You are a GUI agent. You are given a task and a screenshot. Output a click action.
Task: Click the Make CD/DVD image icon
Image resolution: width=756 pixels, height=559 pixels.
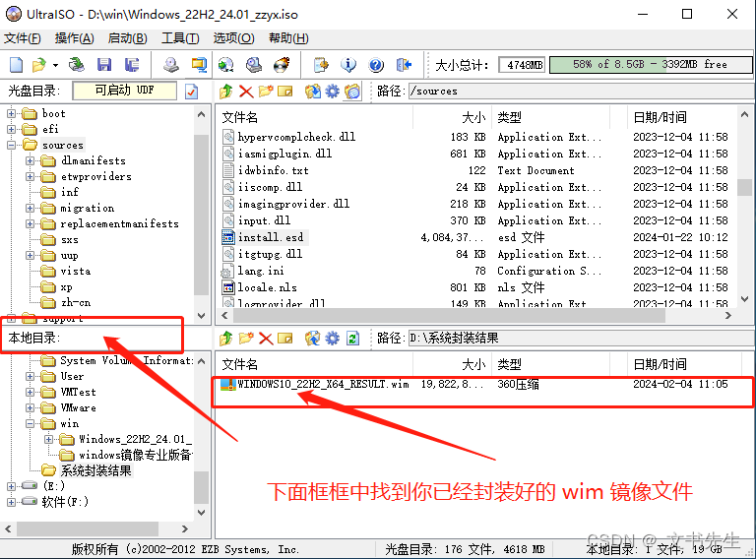(x=170, y=65)
